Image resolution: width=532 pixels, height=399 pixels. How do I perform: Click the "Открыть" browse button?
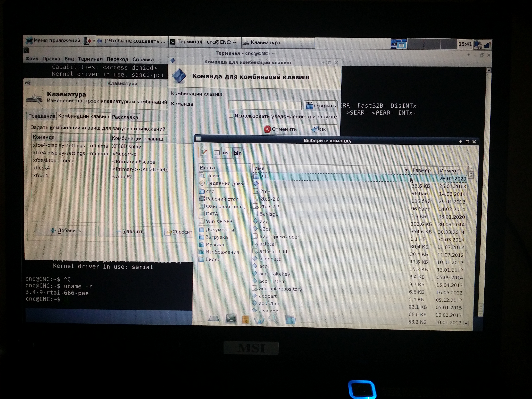(321, 106)
